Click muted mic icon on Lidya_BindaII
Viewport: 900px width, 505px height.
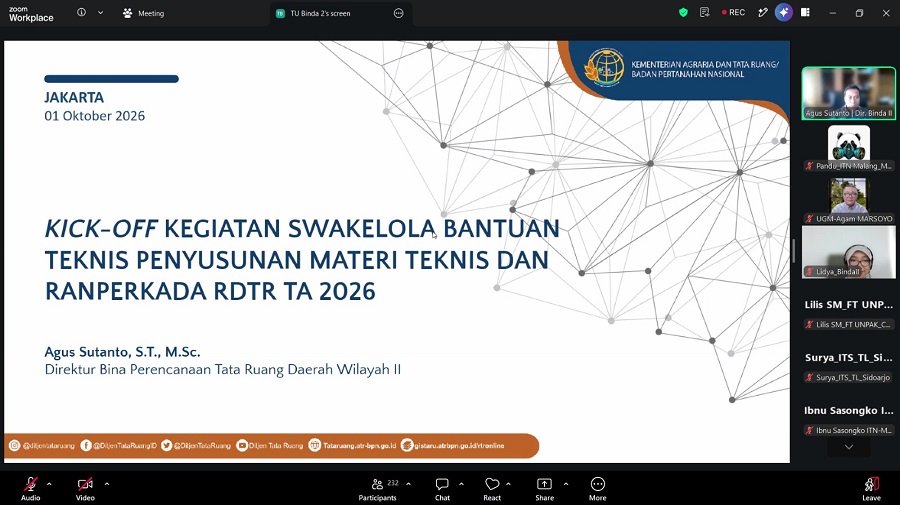click(x=810, y=272)
